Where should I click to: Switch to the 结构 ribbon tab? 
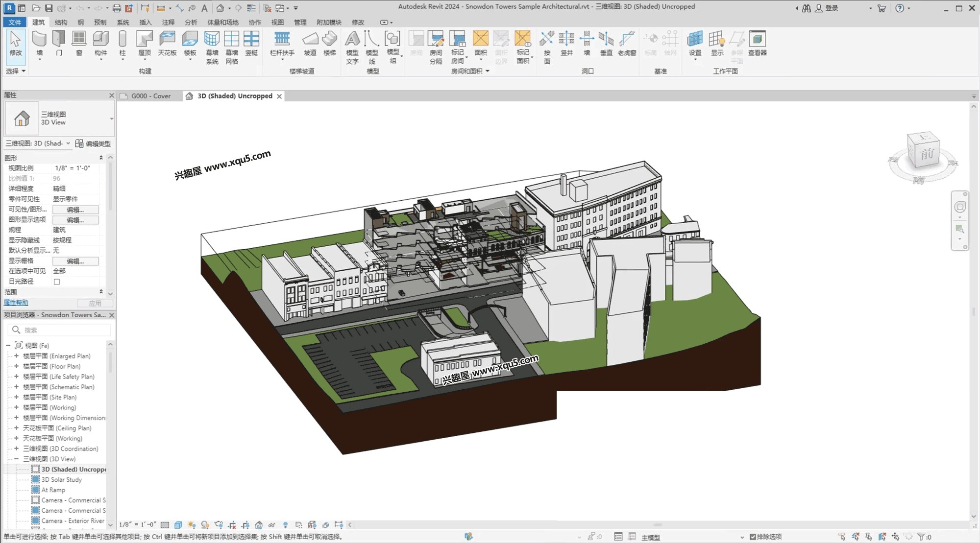(61, 22)
